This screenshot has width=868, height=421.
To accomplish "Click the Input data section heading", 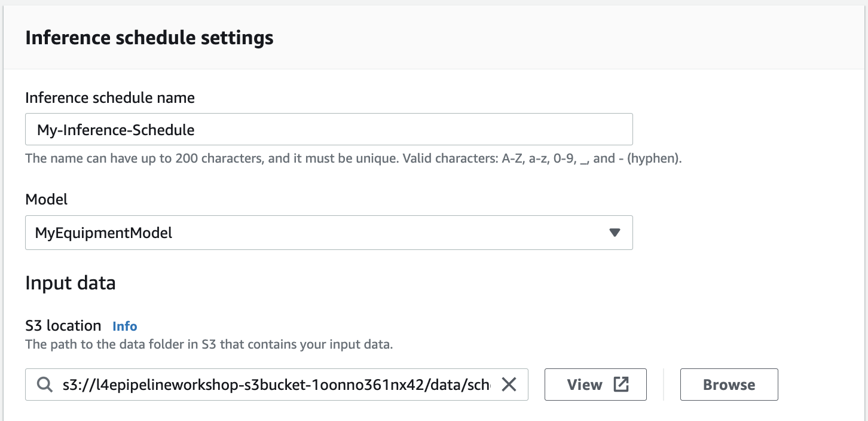I will (71, 282).
